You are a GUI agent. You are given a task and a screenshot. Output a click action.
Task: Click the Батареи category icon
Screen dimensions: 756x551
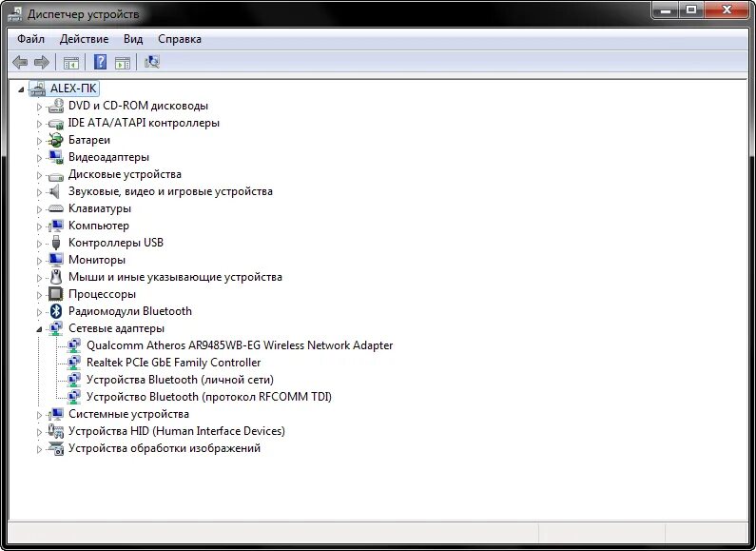(x=55, y=141)
